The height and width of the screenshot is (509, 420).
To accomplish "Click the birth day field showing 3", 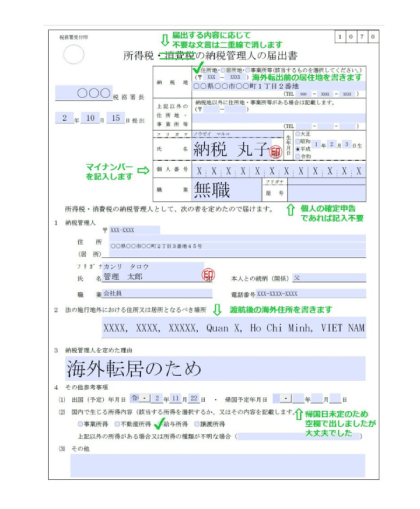I will point(347,144).
